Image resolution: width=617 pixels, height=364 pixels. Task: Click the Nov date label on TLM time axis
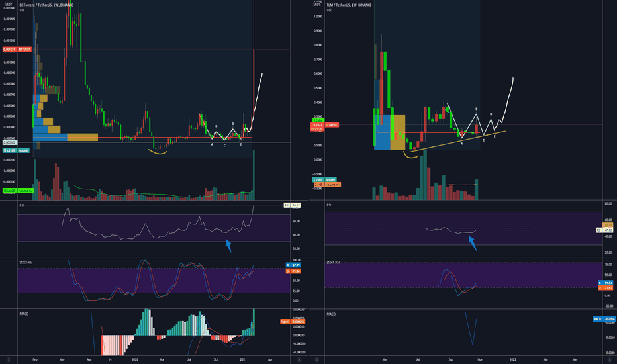point(480,359)
